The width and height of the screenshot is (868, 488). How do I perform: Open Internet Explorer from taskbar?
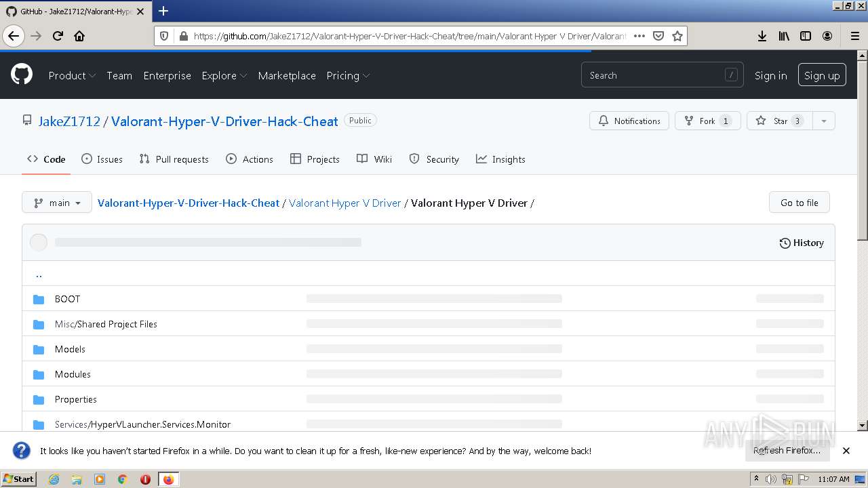[54, 479]
